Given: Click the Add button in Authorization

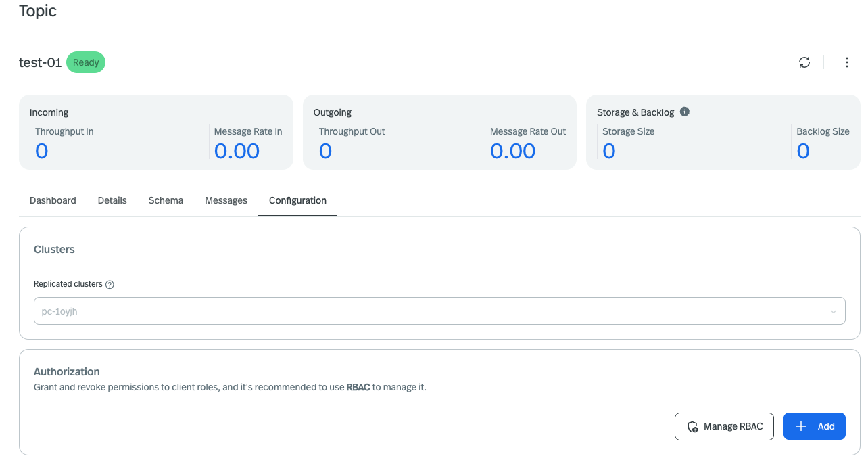Looking at the screenshot, I should pos(814,426).
